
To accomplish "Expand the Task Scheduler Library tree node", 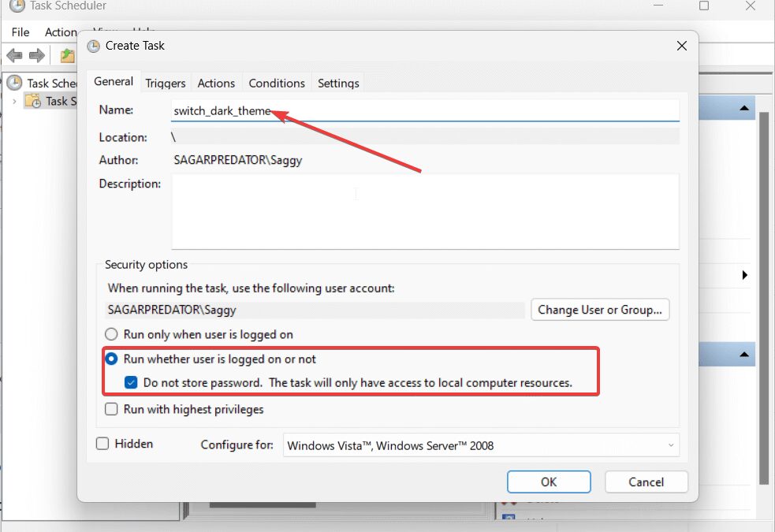I will click(16, 101).
